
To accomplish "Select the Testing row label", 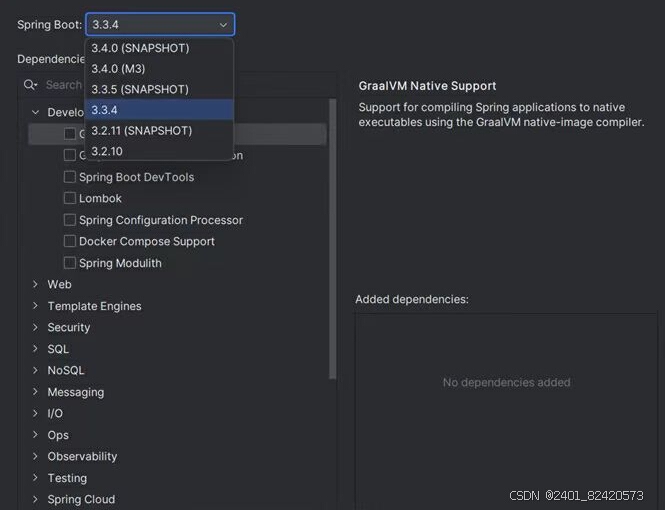I will [x=67, y=478].
